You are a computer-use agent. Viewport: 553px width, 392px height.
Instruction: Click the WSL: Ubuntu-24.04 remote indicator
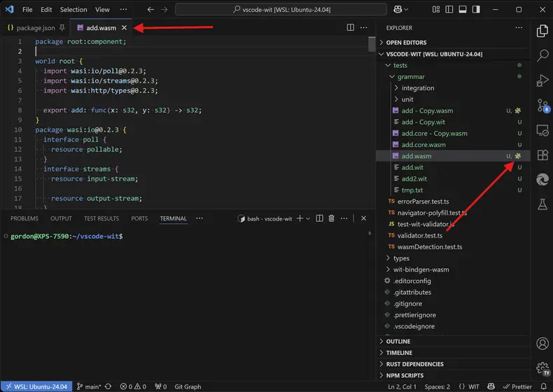click(36, 386)
